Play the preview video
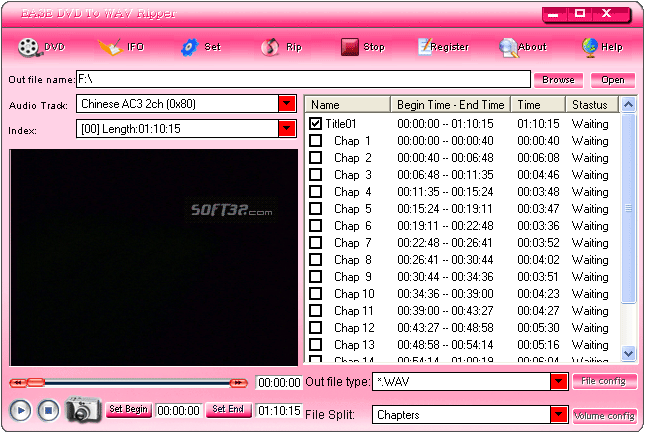 20,411
